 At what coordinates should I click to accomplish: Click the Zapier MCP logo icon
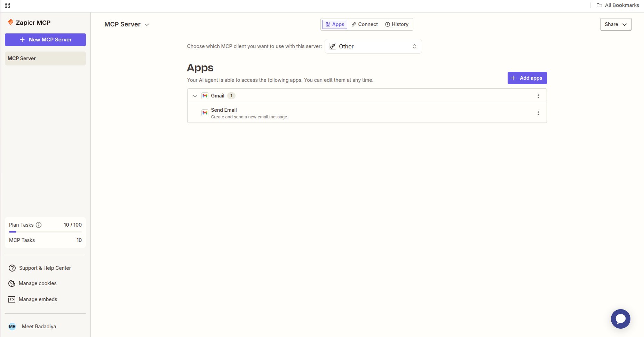point(10,22)
